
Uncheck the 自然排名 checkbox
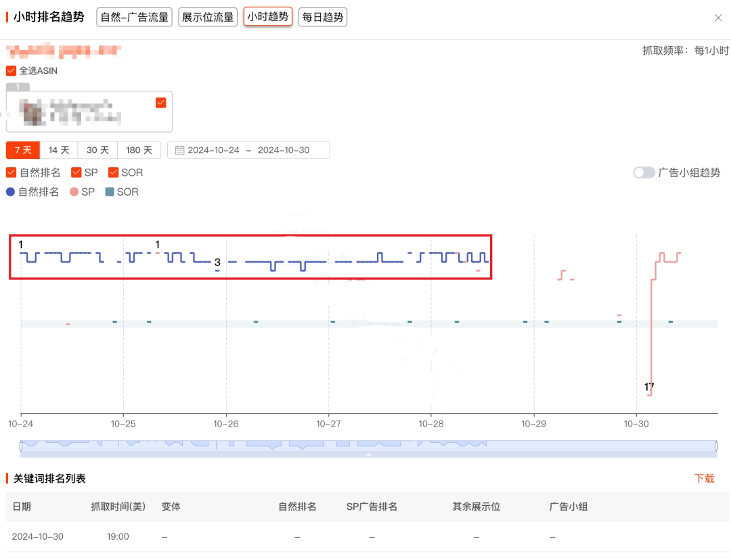click(x=10, y=172)
